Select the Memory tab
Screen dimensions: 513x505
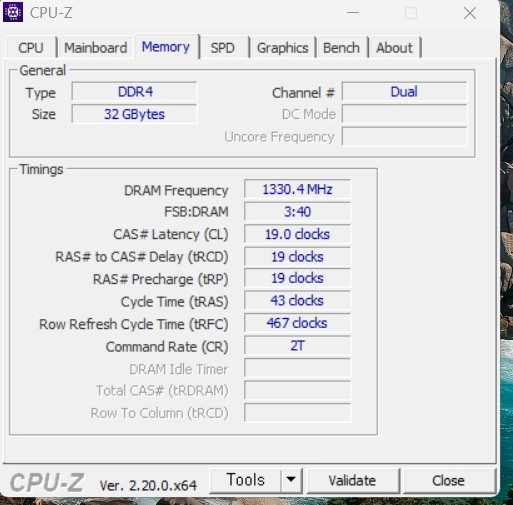pos(166,47)
